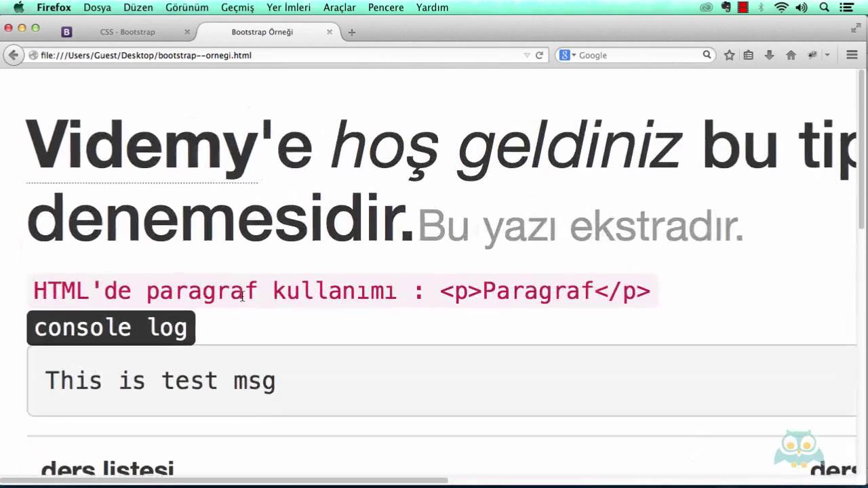The image size is (868, 488).
Task: Show bookmarks list icon
Action: (748, 56)
